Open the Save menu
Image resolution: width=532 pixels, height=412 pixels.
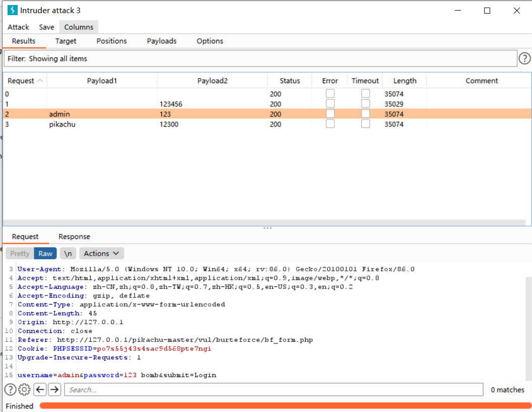46,27
